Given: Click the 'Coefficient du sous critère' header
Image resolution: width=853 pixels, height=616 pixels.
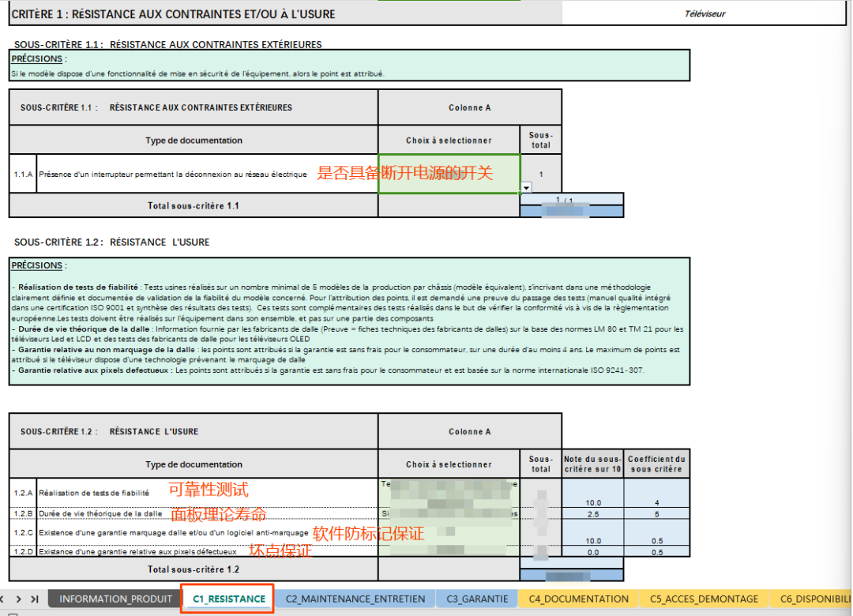Looking at the screenshot, I should click(656, 464).
